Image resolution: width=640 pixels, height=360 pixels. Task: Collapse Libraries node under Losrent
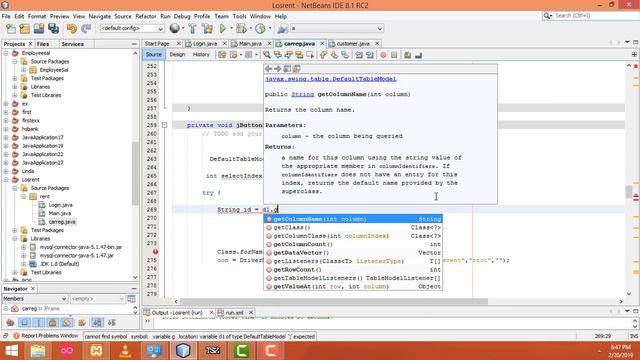[15, 239]
